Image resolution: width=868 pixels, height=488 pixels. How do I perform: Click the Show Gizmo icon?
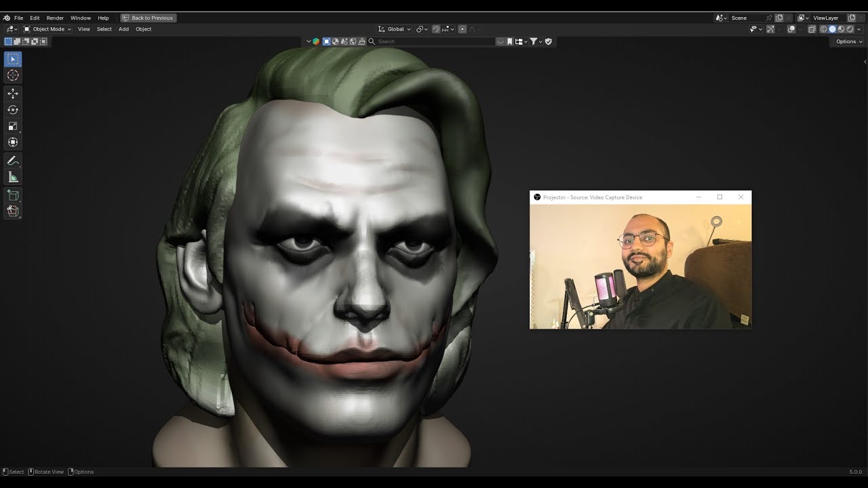pyautogui.click(x=770, y=29)
